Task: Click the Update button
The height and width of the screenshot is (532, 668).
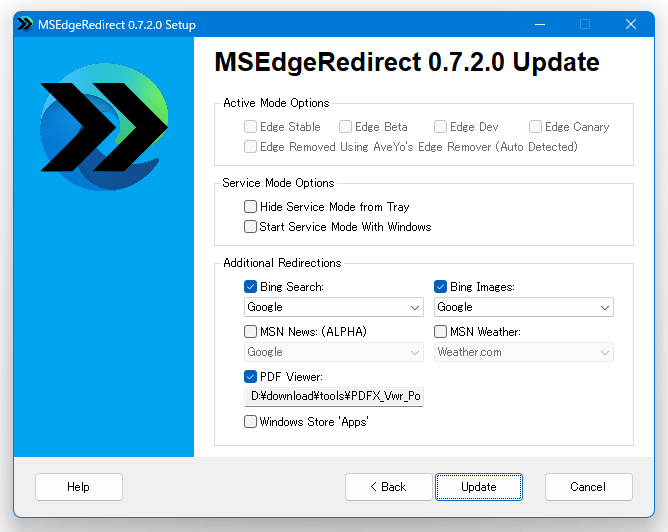Action: tap(479, 487)
